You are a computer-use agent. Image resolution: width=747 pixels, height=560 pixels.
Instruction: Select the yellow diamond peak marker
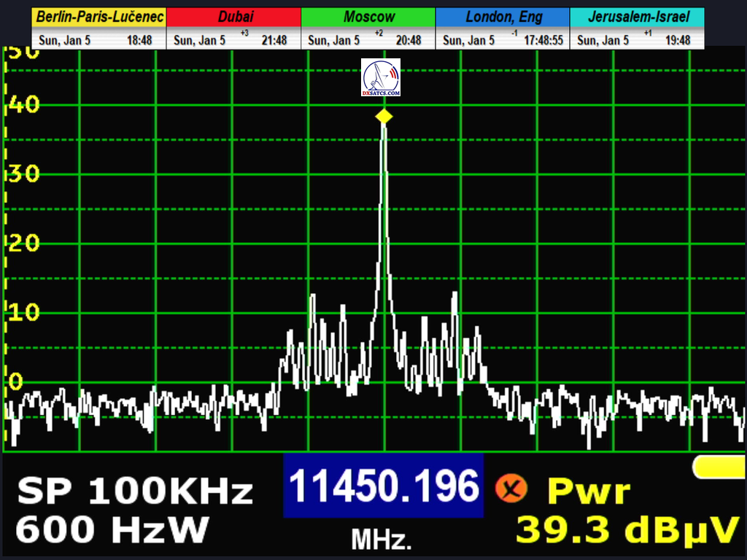pos(384,117)
